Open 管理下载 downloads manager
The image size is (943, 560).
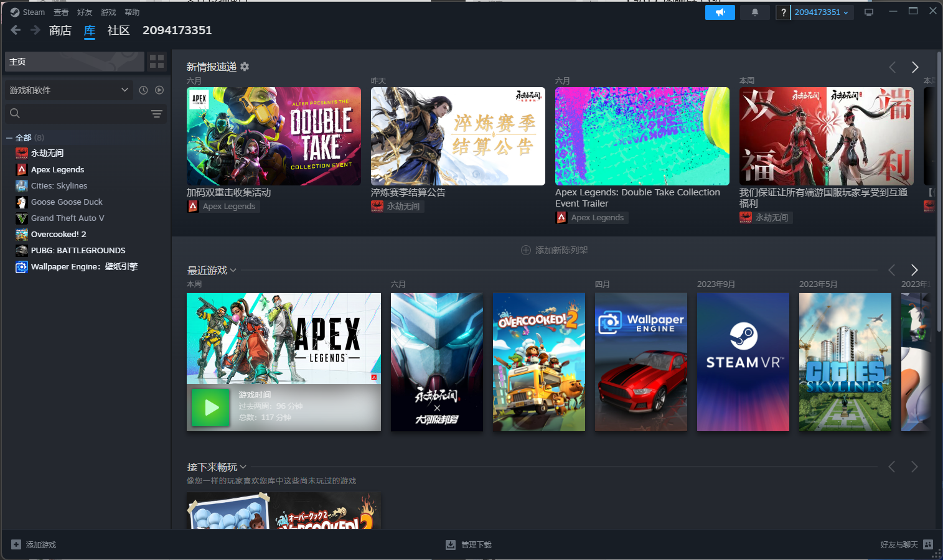click(469, 544)
